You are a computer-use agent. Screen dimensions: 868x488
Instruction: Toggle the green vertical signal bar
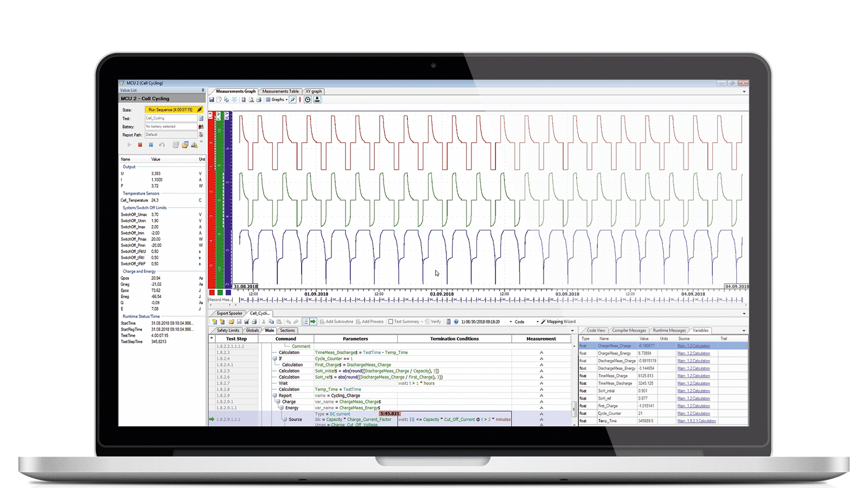pos(220,201)
